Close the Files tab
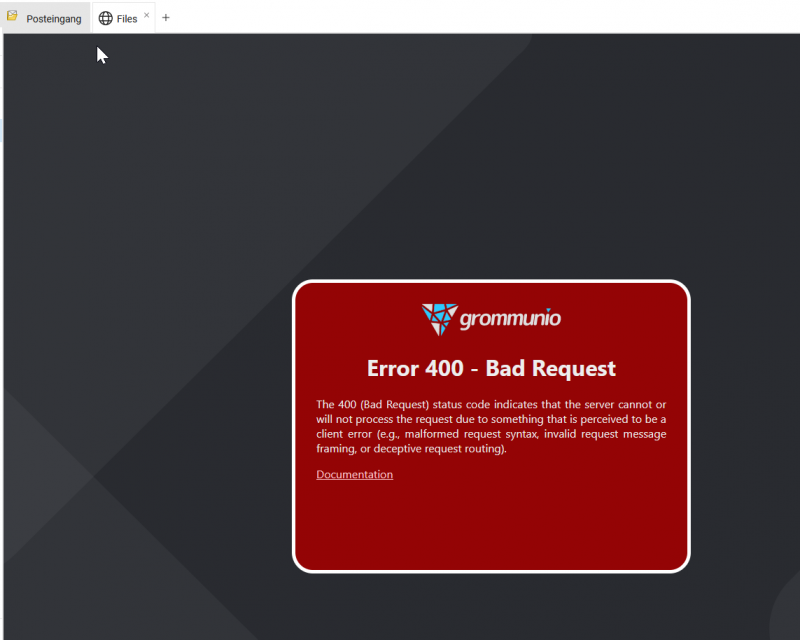Screen dimensions: 800x640 click(x=147, y=16)
